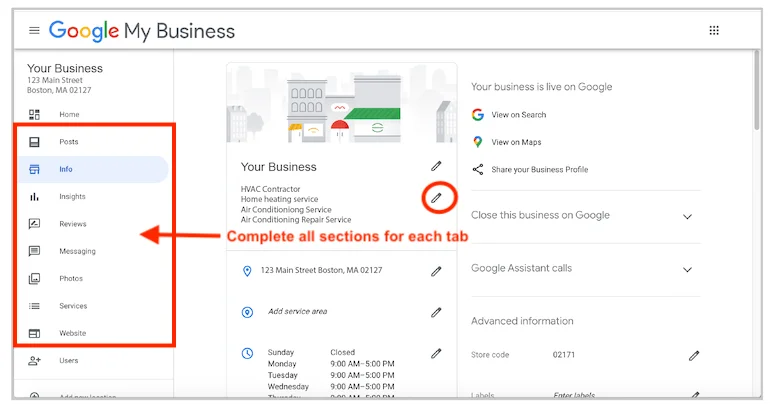777x407 pixels.
Task: Edit the business name with pencil icon
Action: [x=436, y=166]
